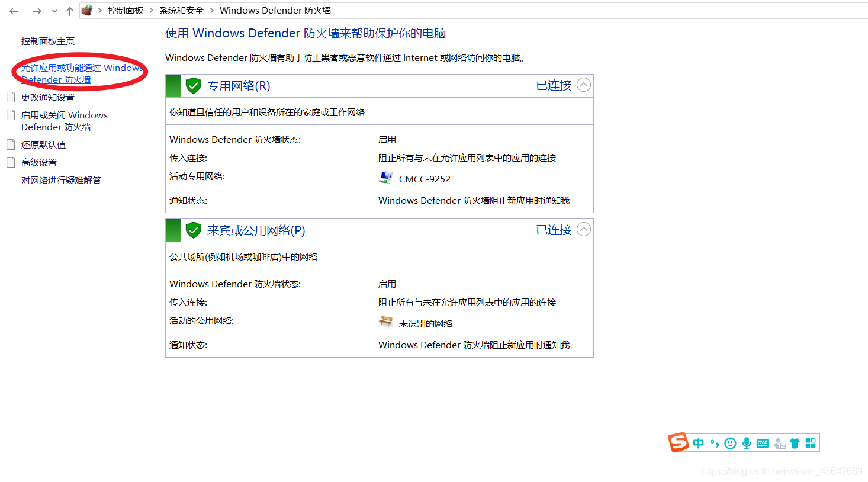Collapse the 来宾或公用网络(P) section chevron
This screenshot has height=482, width=868.
584,230
